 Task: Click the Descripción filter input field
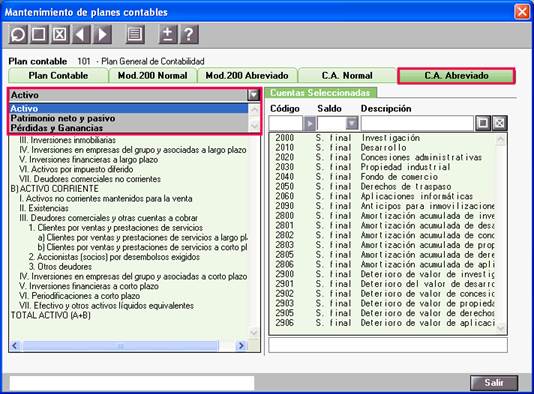417,123
